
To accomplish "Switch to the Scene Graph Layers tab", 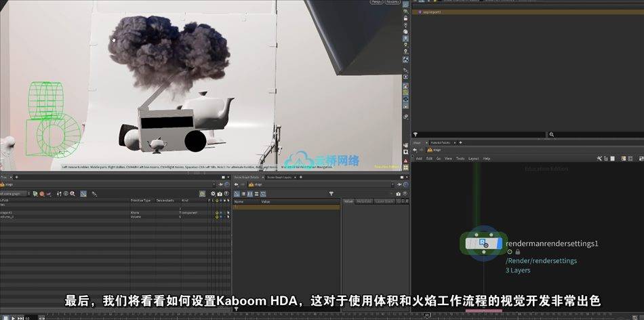I will tap(279, 177).
